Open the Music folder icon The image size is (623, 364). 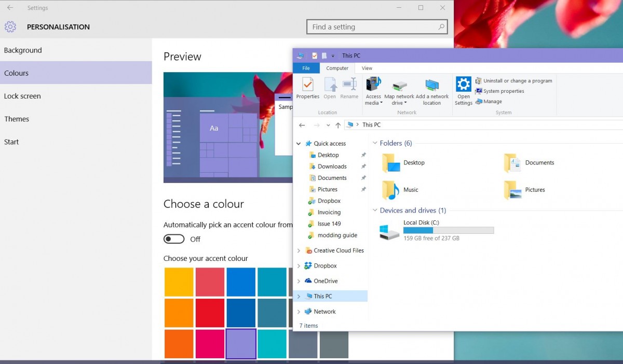pyautogui.click(x=391, y=190)
